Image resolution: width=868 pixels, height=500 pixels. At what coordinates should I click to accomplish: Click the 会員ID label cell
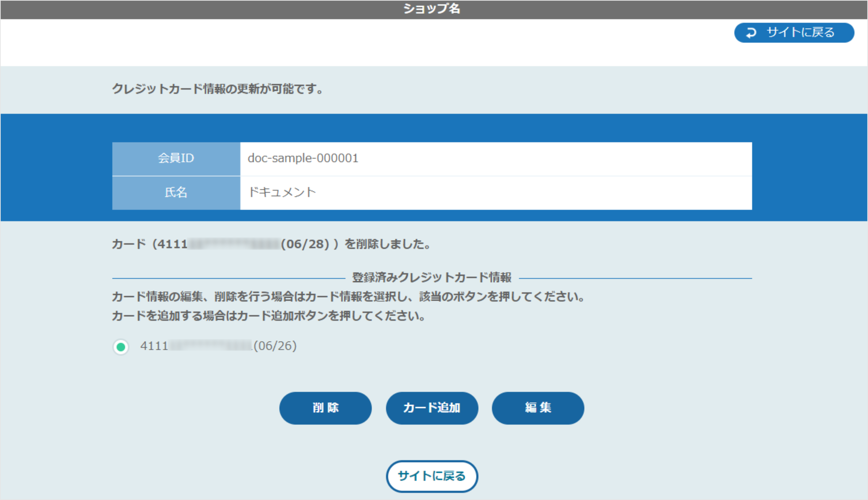[x=176, y=158]
